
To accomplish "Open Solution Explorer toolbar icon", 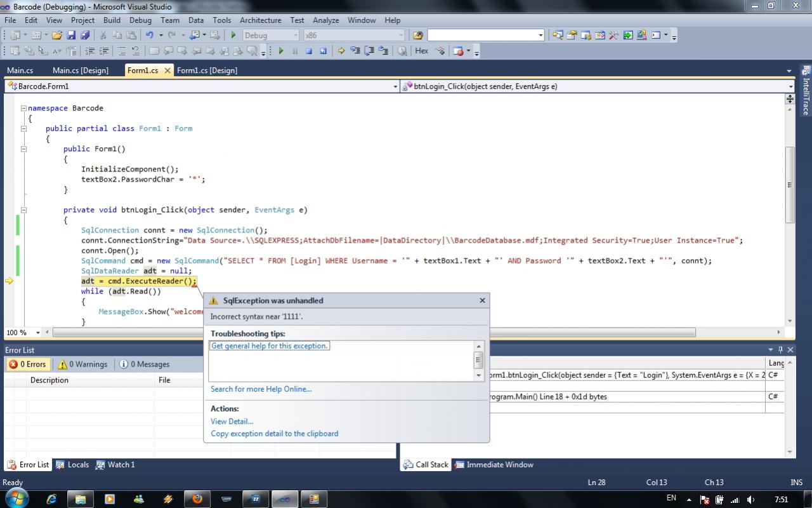I will click(558, 35).
